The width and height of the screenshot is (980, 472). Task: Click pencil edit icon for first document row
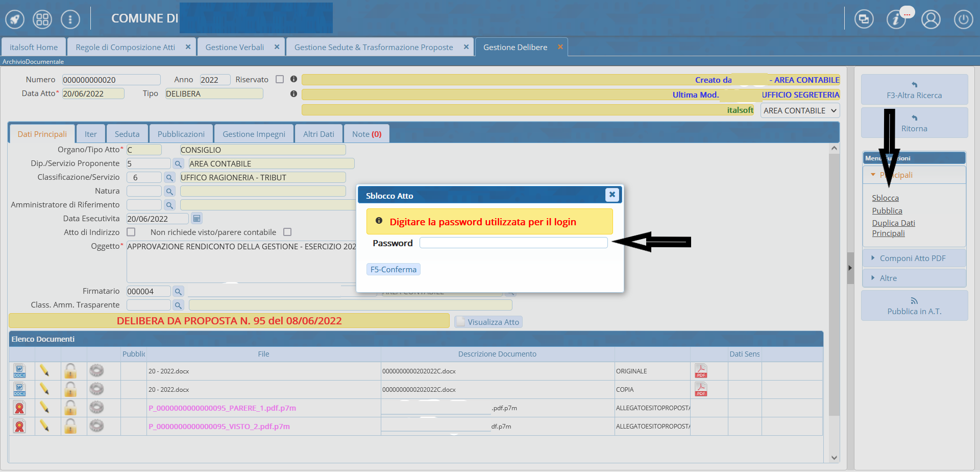click(44, 371)
